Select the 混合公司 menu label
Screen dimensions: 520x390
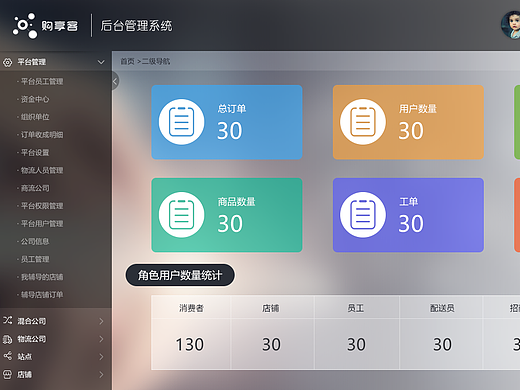32,321
